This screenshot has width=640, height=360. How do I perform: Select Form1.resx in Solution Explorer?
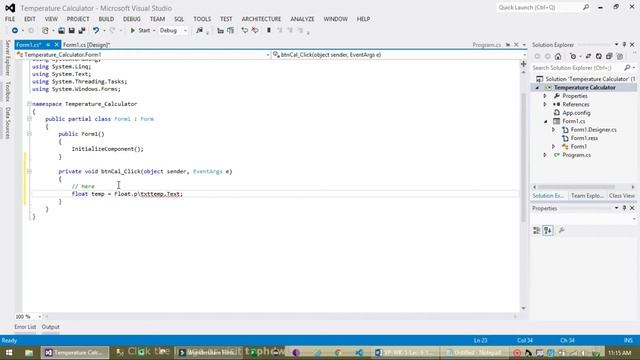[x=584, y=138]
